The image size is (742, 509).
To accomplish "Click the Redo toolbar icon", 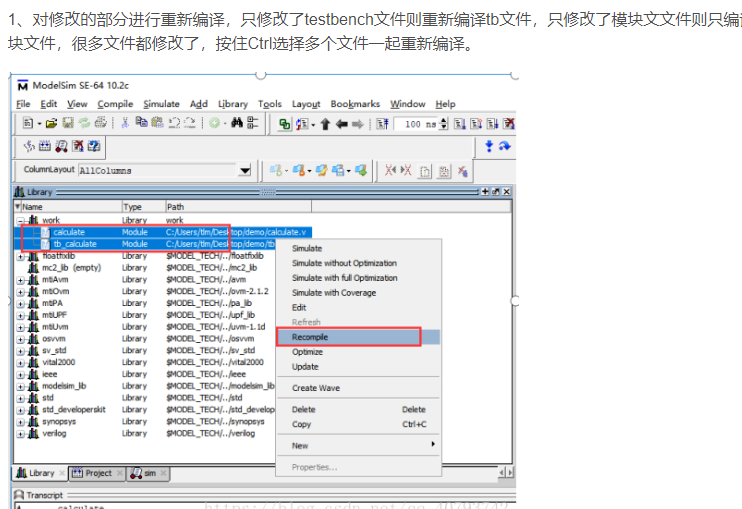I will [190, 123].
